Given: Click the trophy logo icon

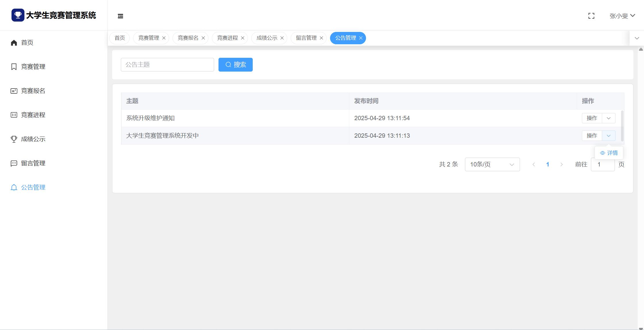Looking at the screenshot, I should click(x=18, y=15).
